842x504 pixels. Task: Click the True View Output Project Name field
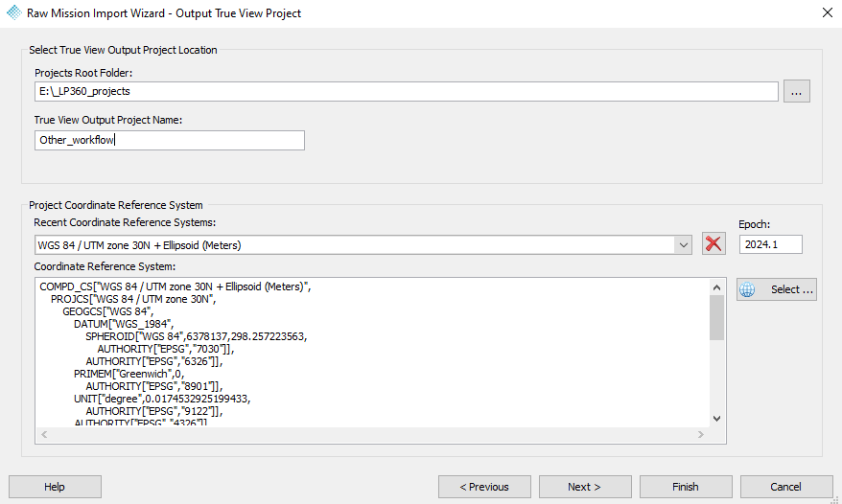click(x=170, y=140)
